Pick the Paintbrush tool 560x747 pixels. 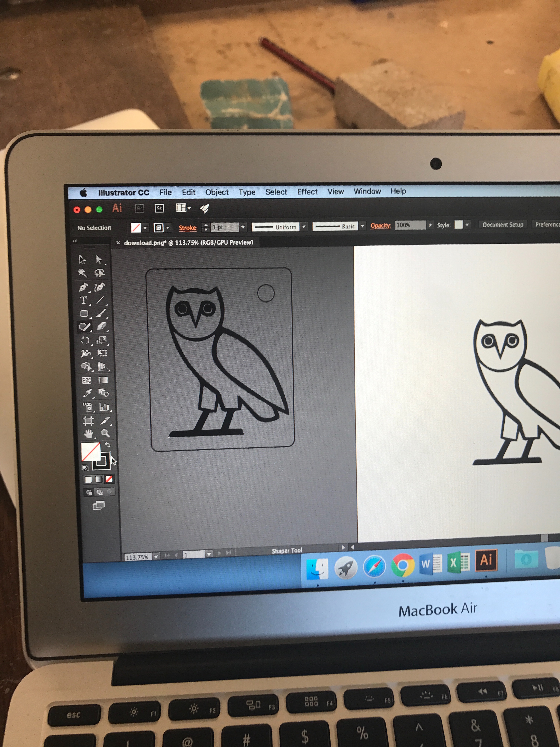101,313
